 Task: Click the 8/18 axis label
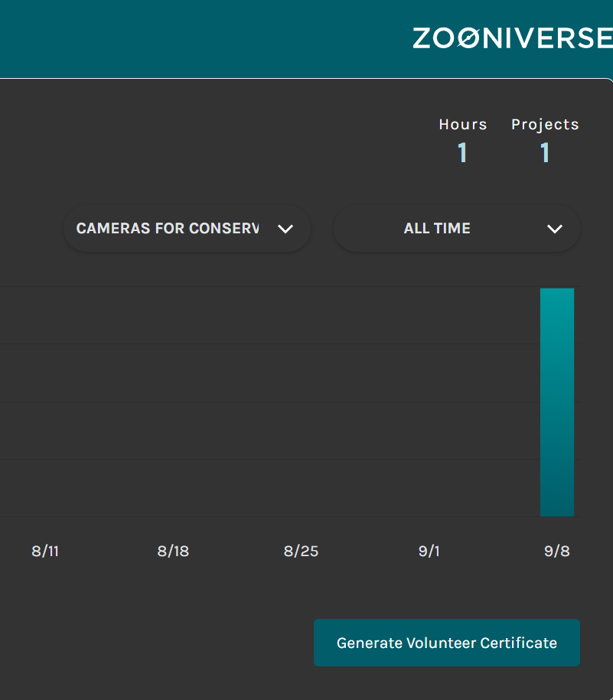tap(173, 552)
